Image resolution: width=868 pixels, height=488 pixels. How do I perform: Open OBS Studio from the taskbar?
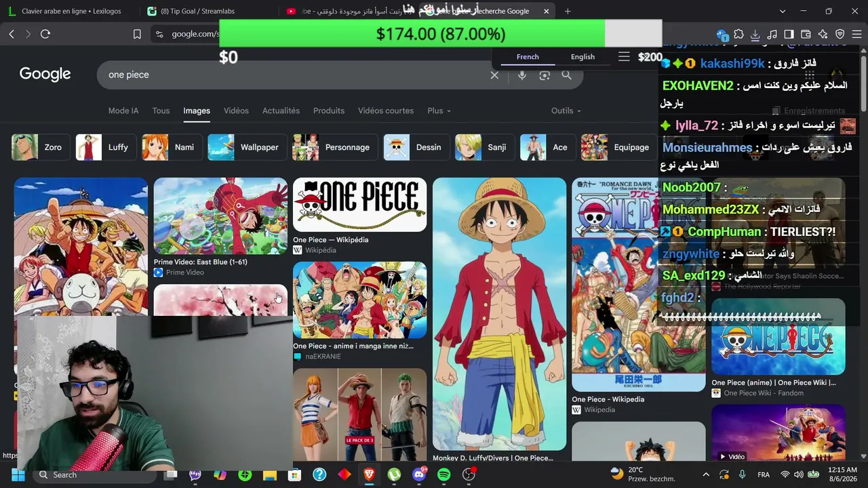(469, 474)
